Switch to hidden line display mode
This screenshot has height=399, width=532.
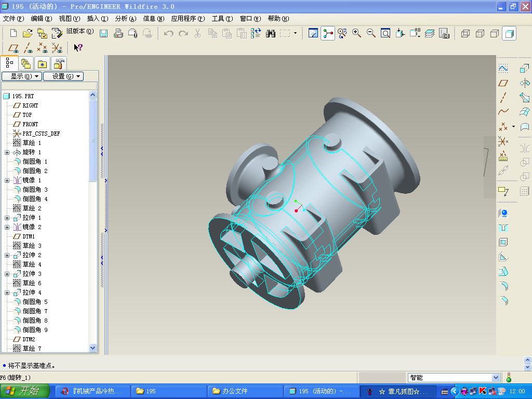coord(480,33)
